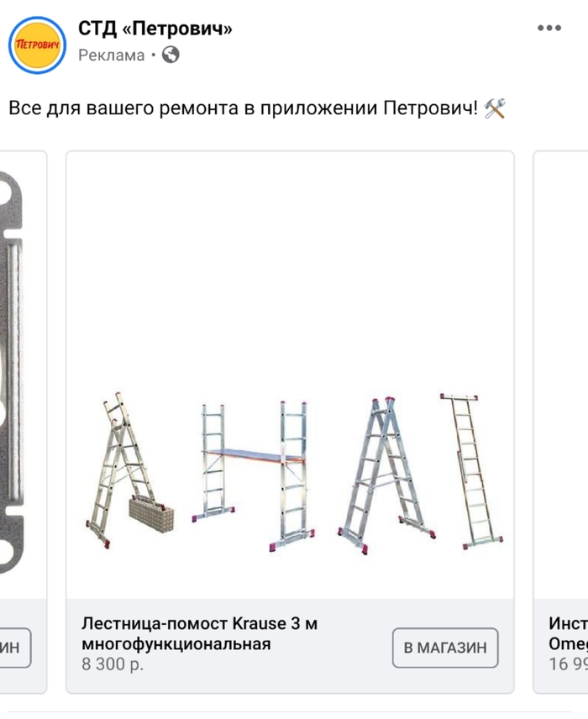This screenshot has width=588, height=719.
Task: Open the Krause ladder product image
Action: (290, 375)
